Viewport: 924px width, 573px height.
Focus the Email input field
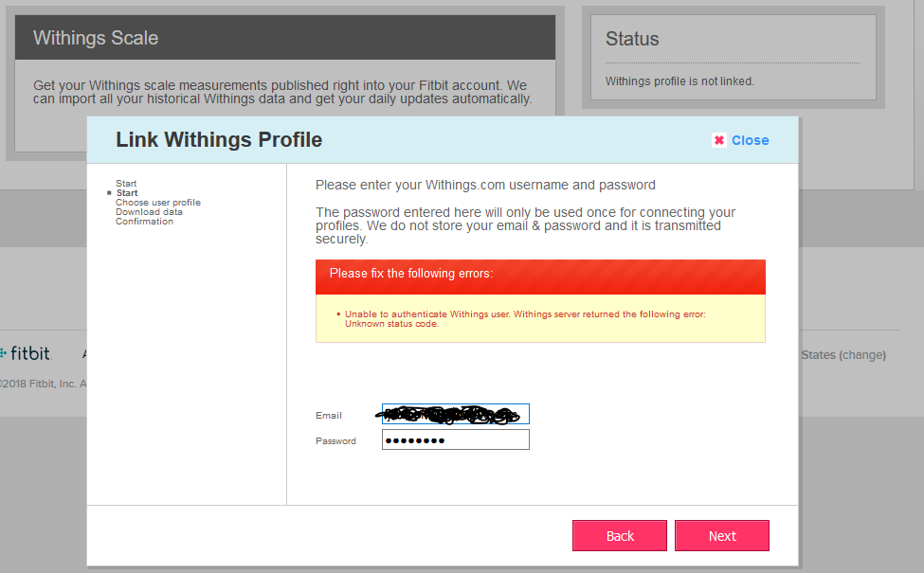(x=455, y=414)
